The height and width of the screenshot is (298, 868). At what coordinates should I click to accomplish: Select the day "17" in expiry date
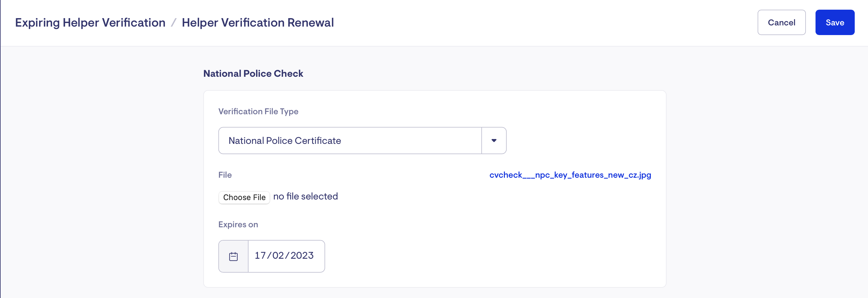coord(260,255)
